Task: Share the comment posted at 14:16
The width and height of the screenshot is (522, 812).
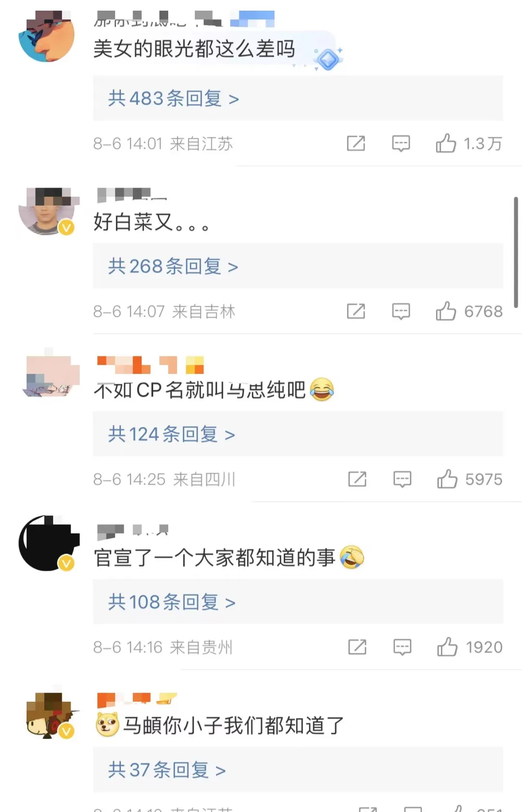Action: click(358, 647)
